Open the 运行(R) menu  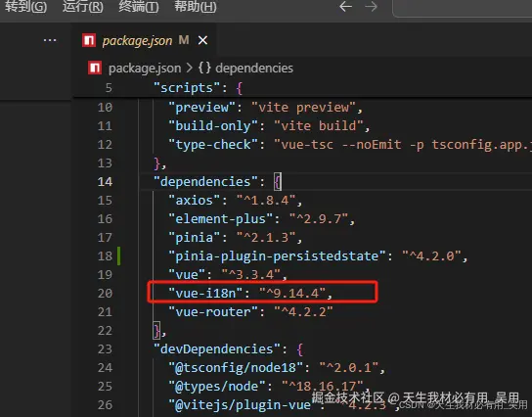[83, 6]
